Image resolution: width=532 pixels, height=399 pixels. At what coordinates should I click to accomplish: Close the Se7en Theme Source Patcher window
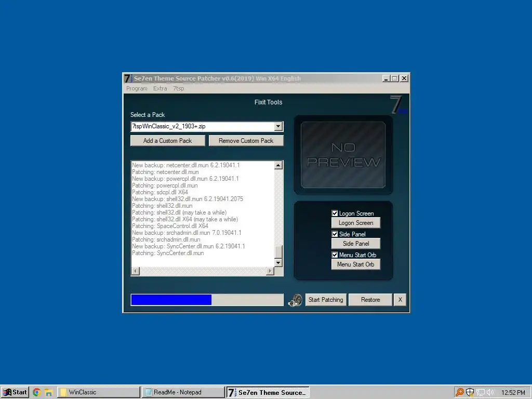[x=404, y=78]
